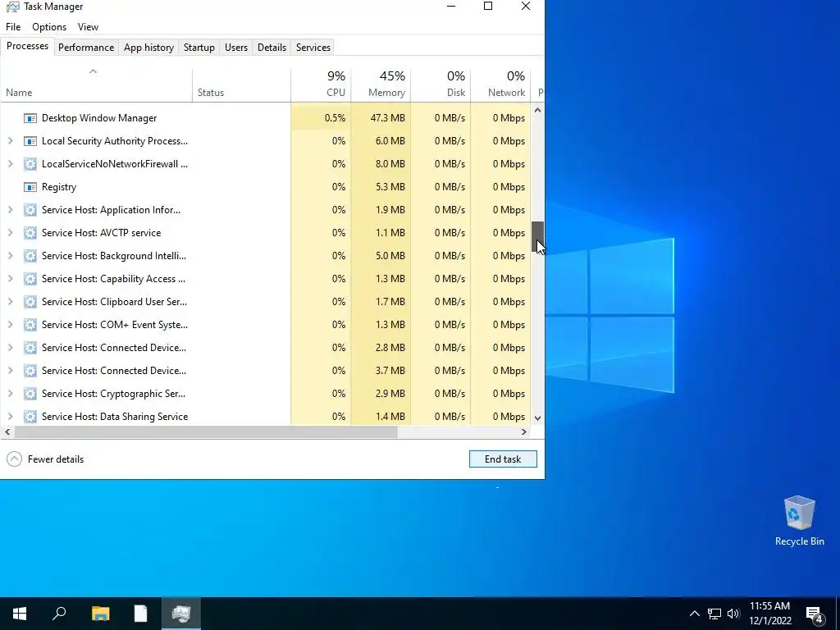Click the Capability Access service gear icon
Screen dimensions: 840x630
point(30,279)
